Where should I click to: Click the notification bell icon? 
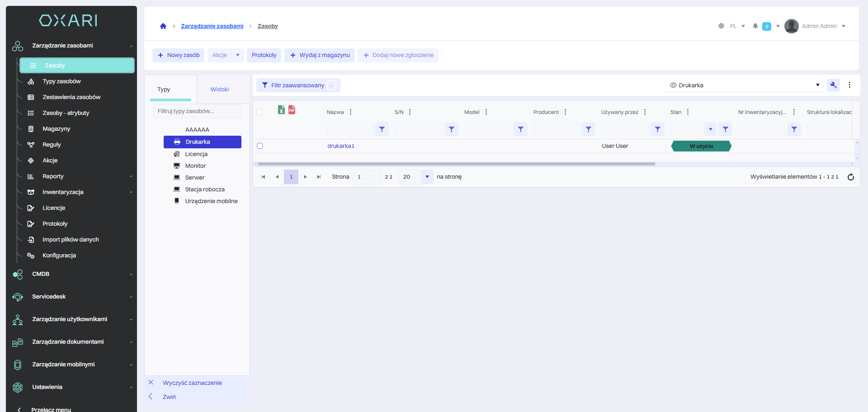point(755,26)
